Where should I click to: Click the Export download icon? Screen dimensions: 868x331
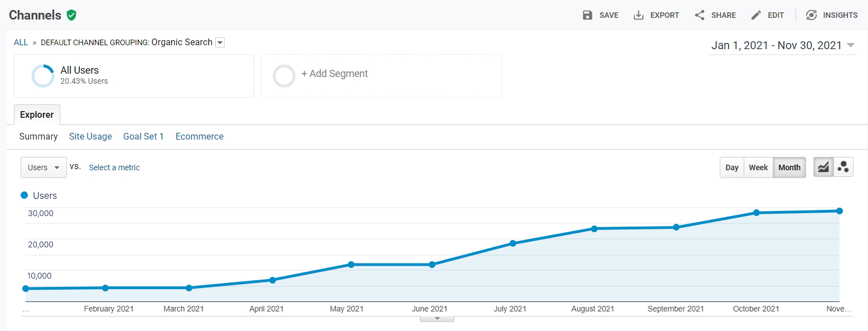(638, 15)
